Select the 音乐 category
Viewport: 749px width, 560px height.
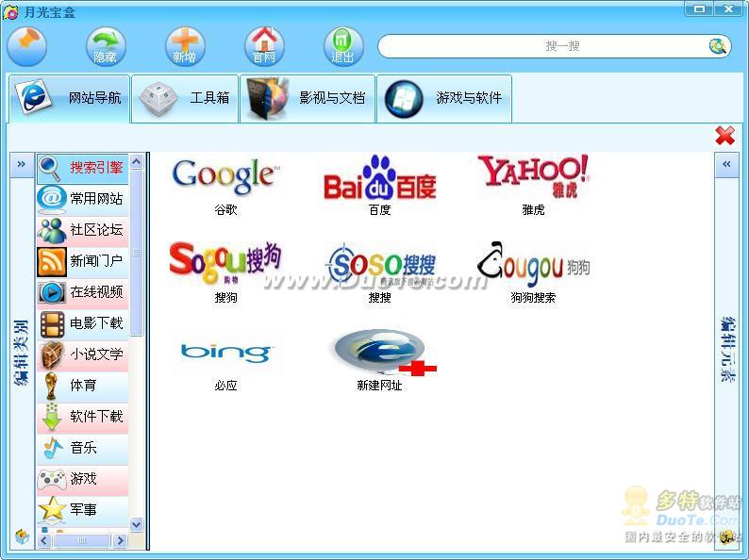click(x=83, y=449)
